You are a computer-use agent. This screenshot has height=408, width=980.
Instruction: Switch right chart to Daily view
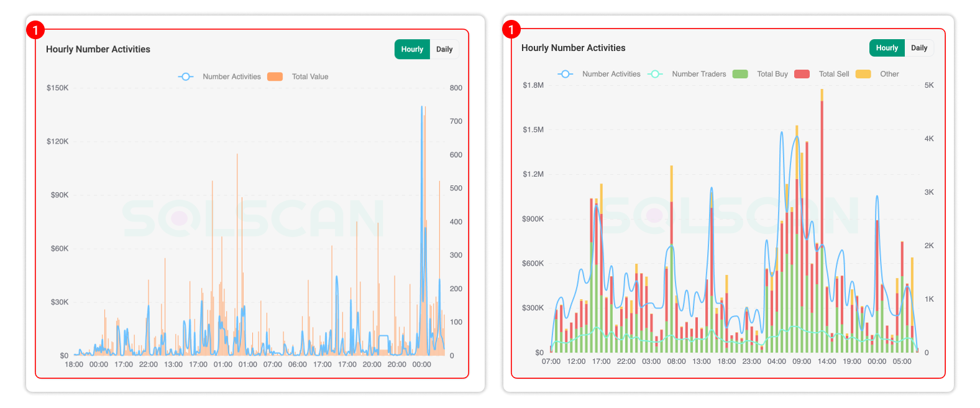coord(919,48)
